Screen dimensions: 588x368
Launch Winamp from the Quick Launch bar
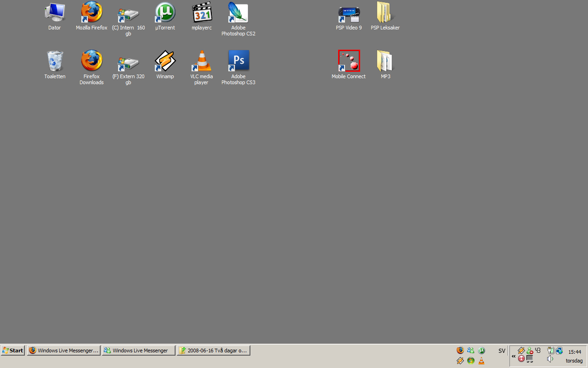click(460, 361)
